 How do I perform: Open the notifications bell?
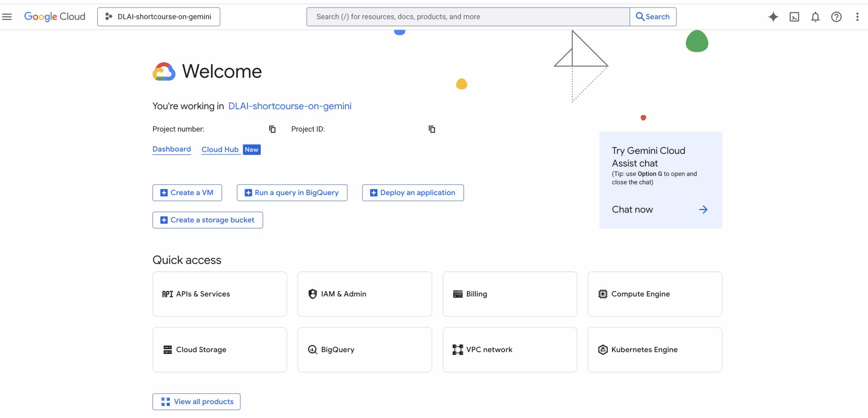pos(815,17)
